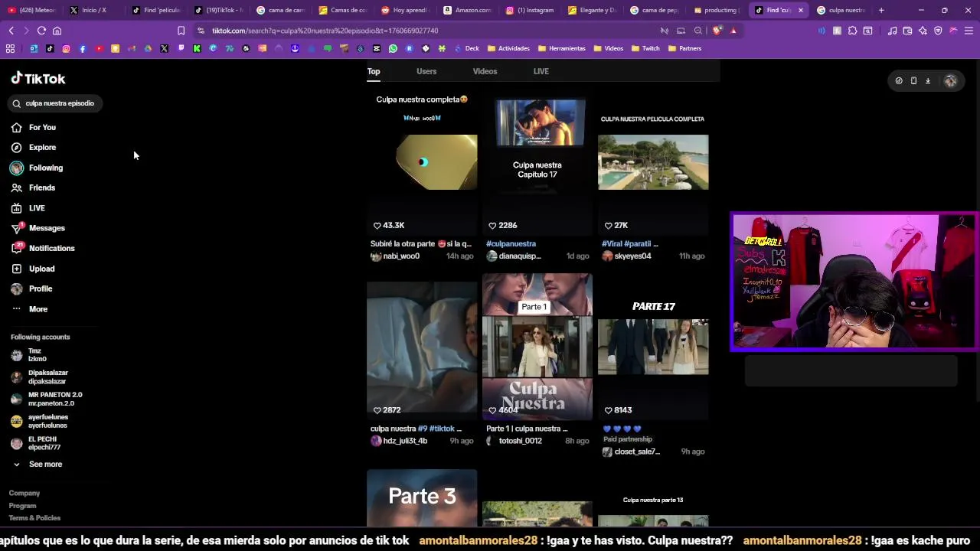Reload the current page

coord(41,31)
